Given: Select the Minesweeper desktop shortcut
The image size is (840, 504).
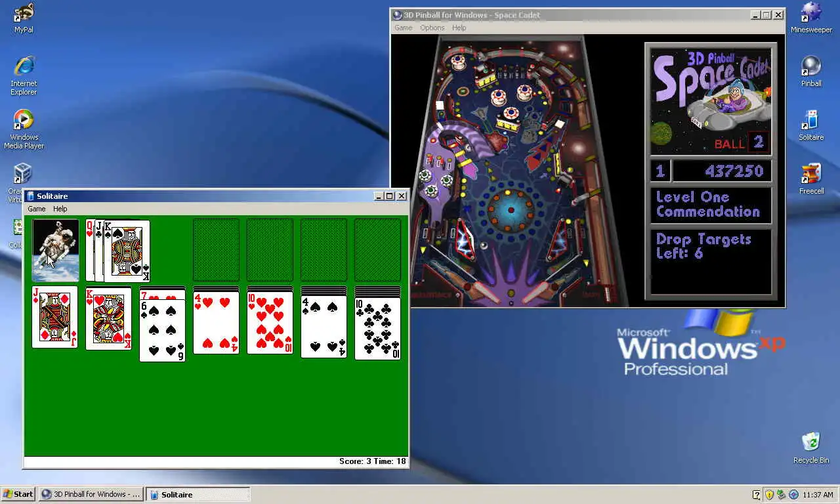Looking at the screenshot, I should point(811,18).
